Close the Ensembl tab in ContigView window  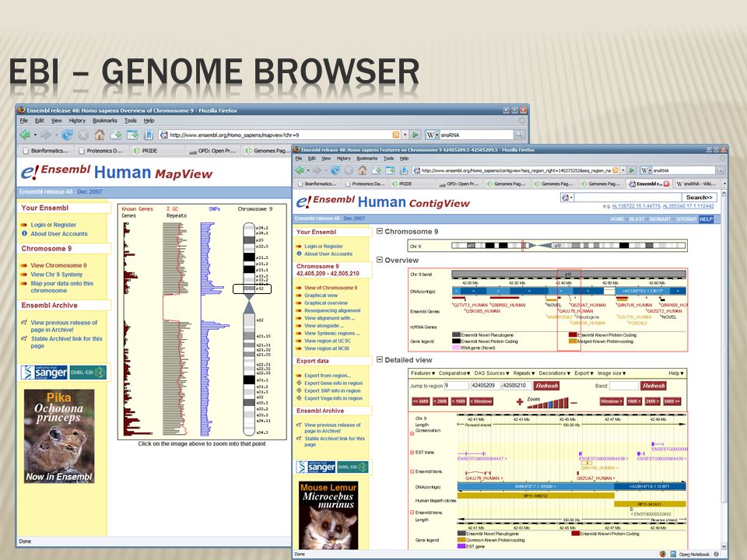(x=667, y=184)
